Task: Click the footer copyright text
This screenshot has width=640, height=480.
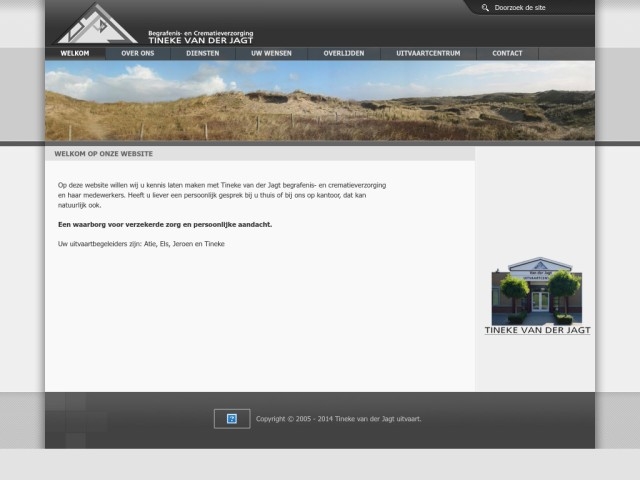Action: pyautogui.click(x=338, y=419)
